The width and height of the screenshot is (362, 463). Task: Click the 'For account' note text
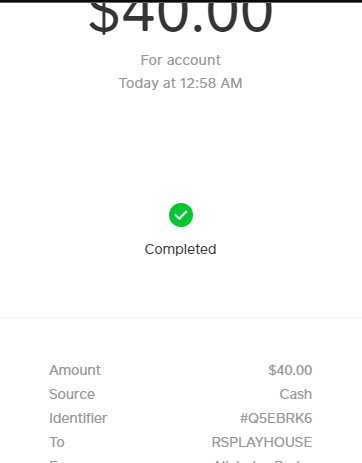coord(181,60)
